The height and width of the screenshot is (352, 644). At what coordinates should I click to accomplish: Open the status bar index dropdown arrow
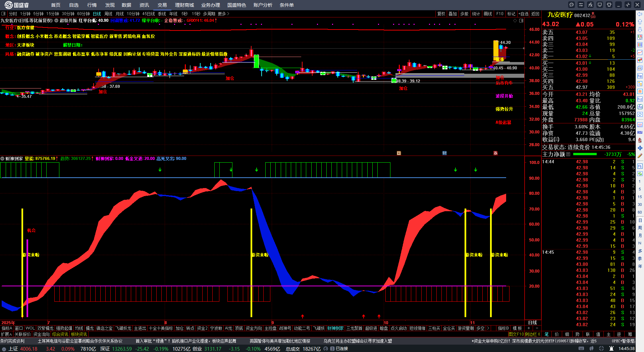point(4,349)
